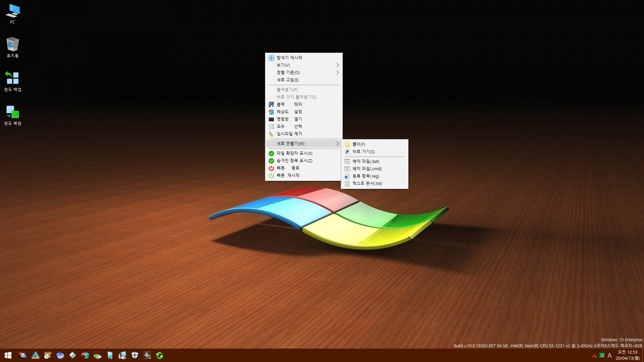This screenshot has height=362, width=644.
Task: Open the teal document taskbar icon
Action: pyautogui.click(x=110, y=355)
